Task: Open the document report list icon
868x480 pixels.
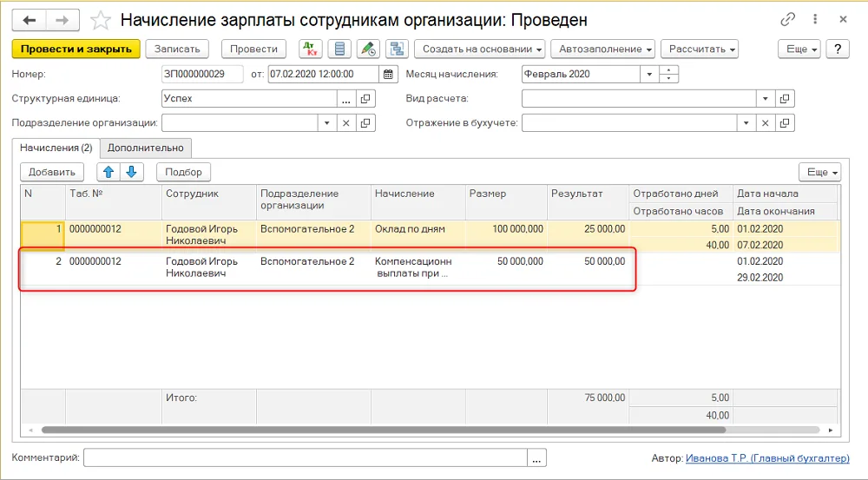Action: [x=339, y=49]
